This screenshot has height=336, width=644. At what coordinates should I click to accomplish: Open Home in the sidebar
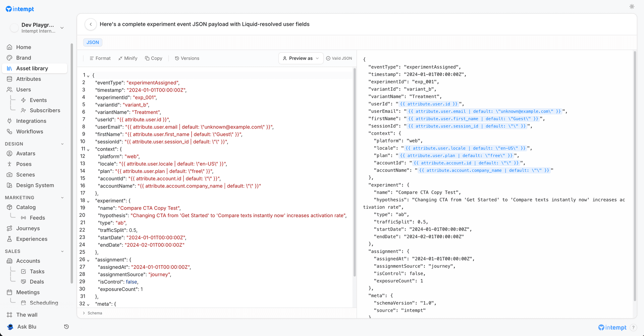(35, 47)
